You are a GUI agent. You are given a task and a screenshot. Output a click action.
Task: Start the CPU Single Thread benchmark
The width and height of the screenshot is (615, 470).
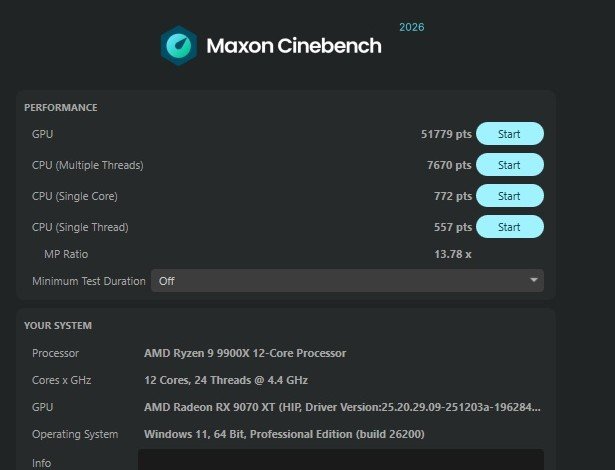pos(509,227)
